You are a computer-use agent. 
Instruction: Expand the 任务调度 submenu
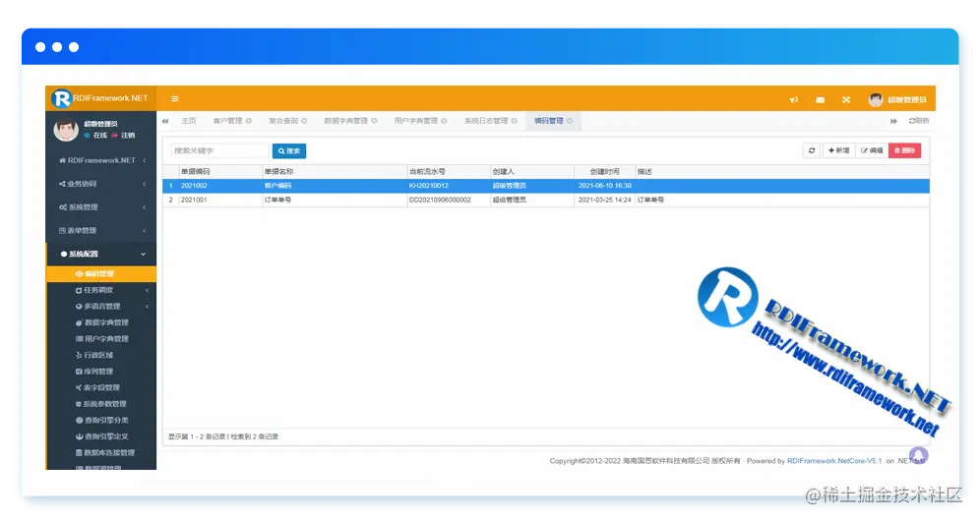pyautogui.click(x=101, y=290)
